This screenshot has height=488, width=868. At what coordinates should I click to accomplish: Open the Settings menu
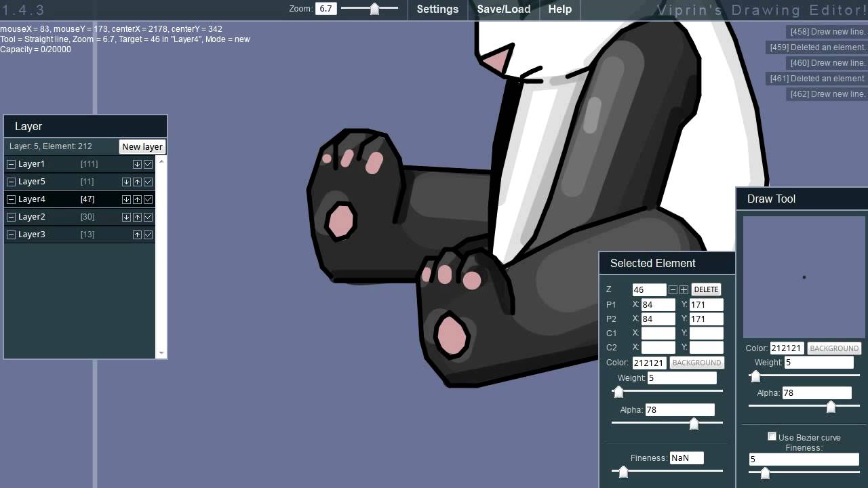click(x=437, y=9)
